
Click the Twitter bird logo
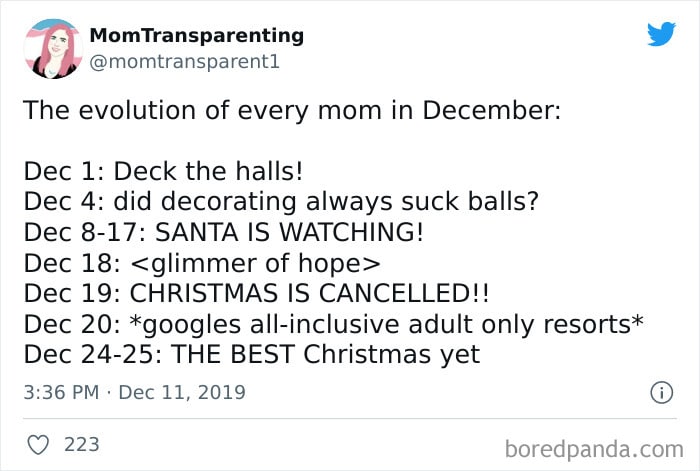(661, 33)
